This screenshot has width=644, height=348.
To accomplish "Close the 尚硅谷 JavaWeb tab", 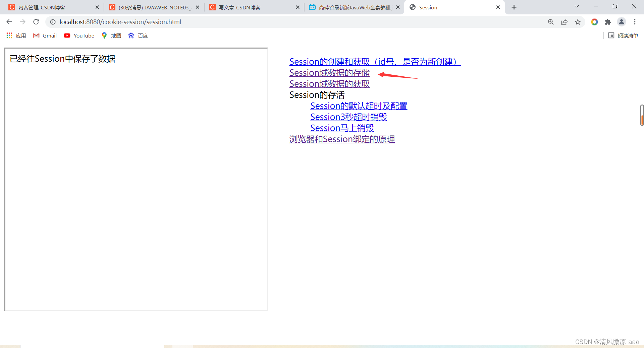I will 398,7.
